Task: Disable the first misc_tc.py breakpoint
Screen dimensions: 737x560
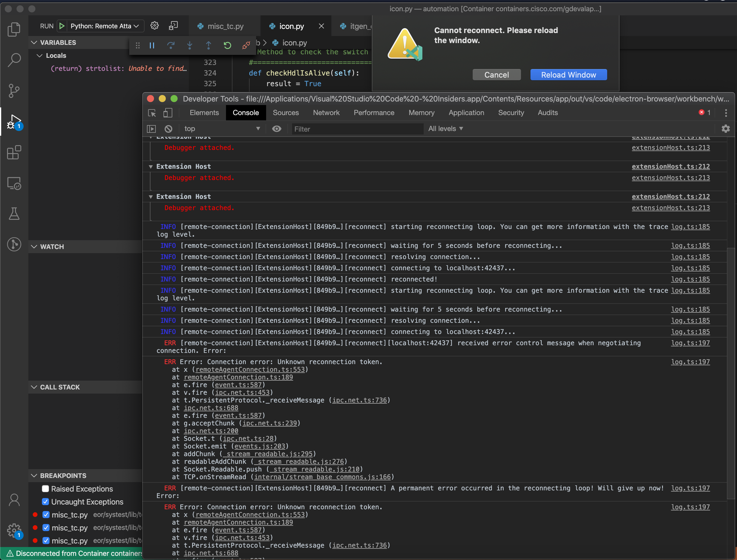Action: [x=46, y=514]
